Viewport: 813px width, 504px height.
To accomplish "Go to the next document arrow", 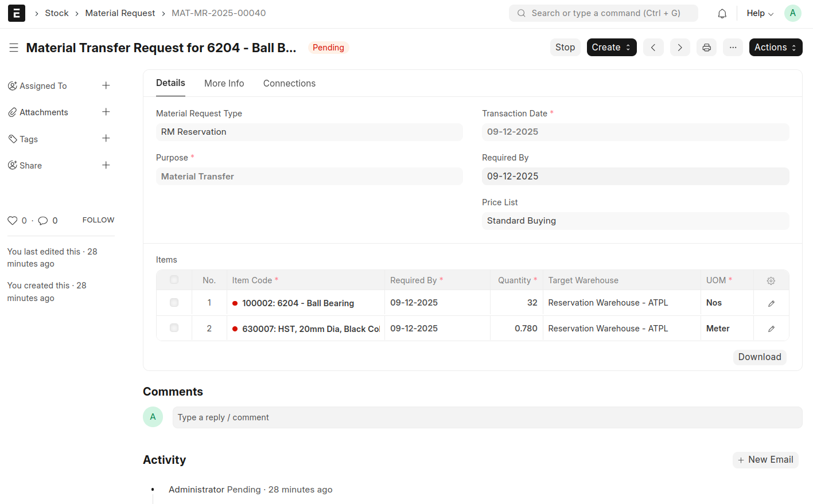I will (x=679, y=48).
